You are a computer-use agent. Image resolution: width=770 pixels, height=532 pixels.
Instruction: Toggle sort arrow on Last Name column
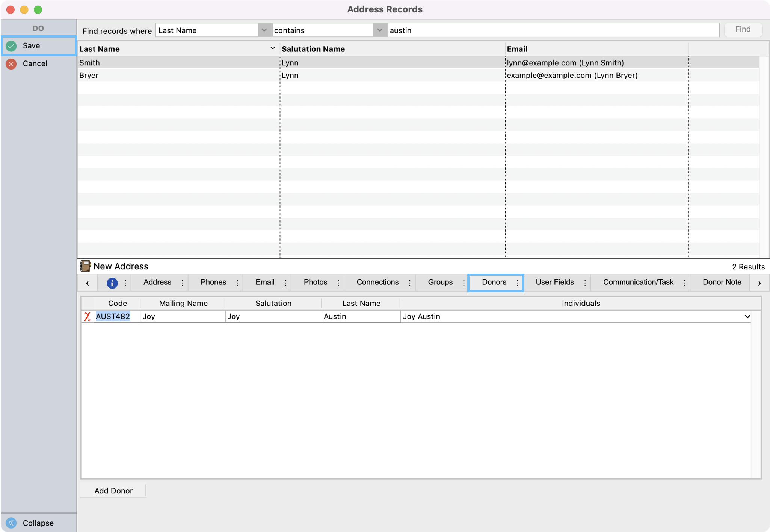click(x=273, y=48)
